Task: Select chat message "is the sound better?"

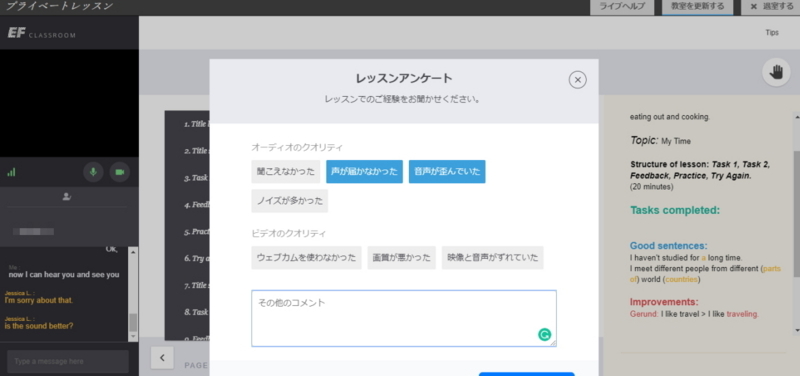Action: [x=39, y=326]
